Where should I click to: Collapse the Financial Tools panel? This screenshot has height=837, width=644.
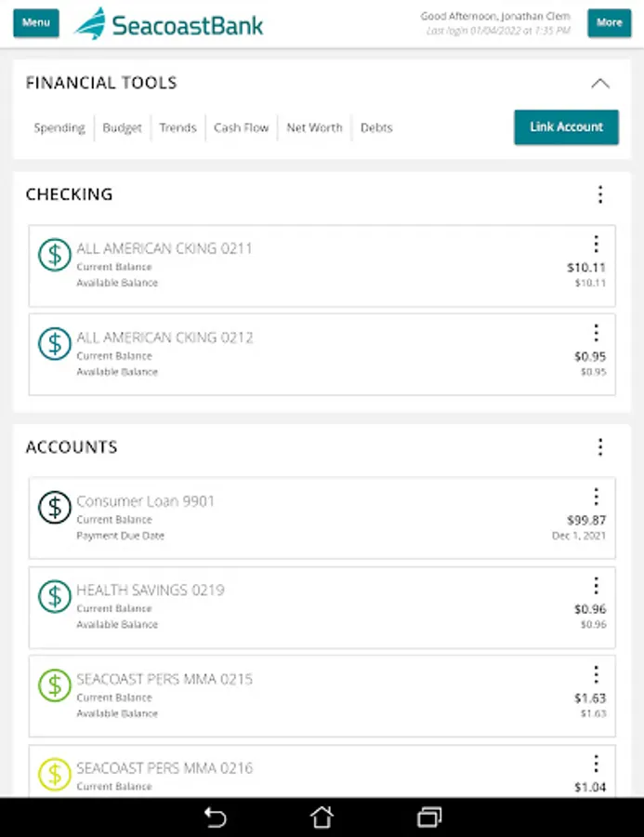click(600, 84)
